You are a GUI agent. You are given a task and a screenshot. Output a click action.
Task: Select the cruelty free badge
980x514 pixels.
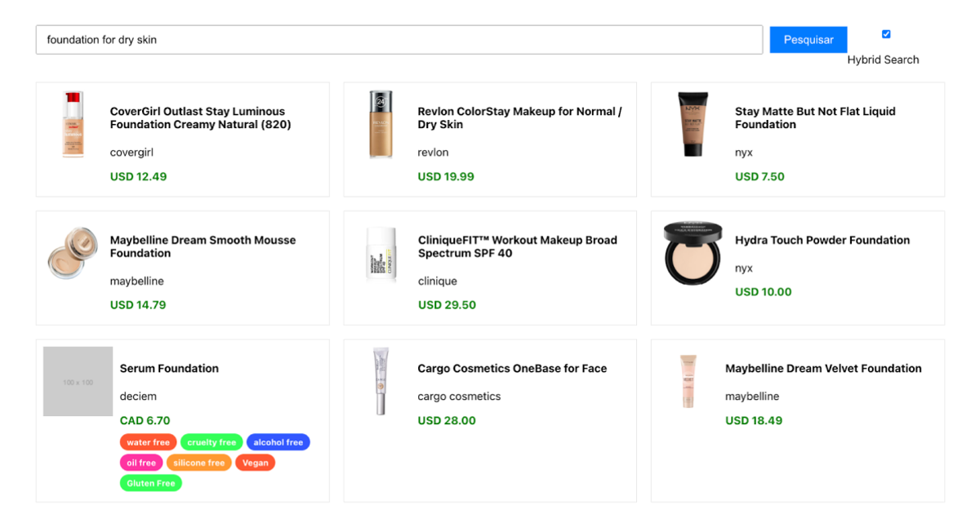coord(211,441)
